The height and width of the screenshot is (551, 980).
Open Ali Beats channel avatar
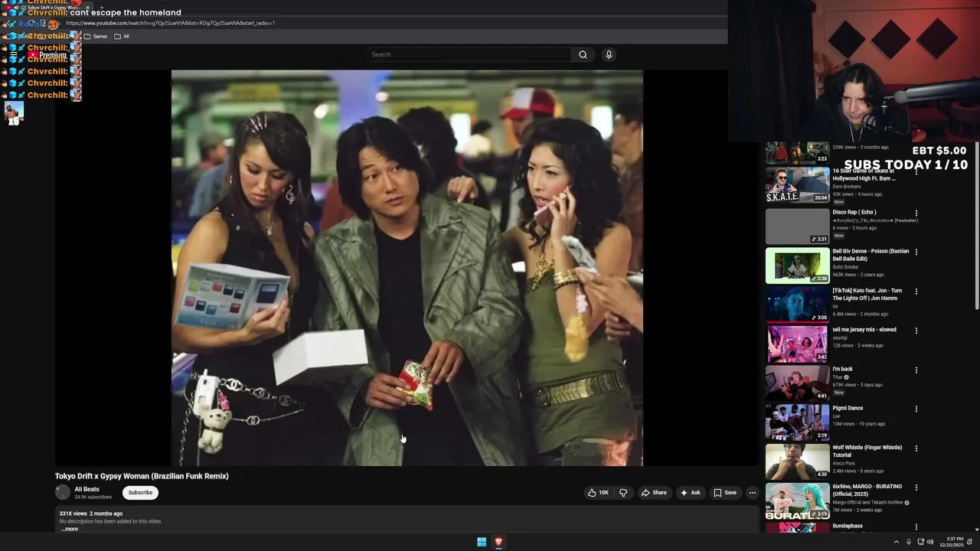(63, 493)
